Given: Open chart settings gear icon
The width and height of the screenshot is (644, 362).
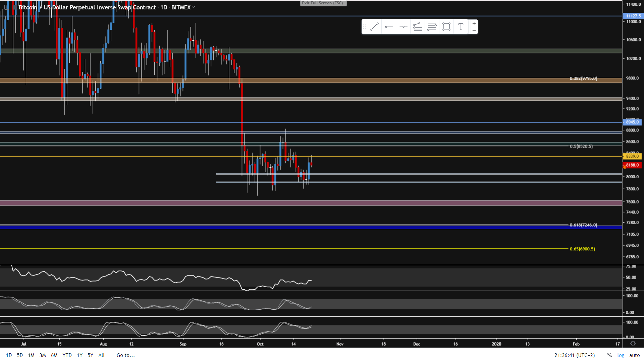Looking at the screenshot, I should pyautogui.click(x=633, y=344).
